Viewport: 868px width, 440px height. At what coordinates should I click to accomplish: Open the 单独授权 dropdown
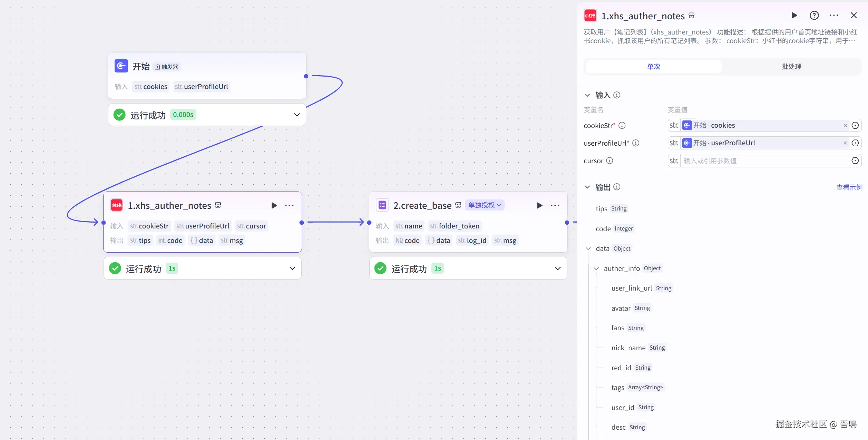click(485, 205)
